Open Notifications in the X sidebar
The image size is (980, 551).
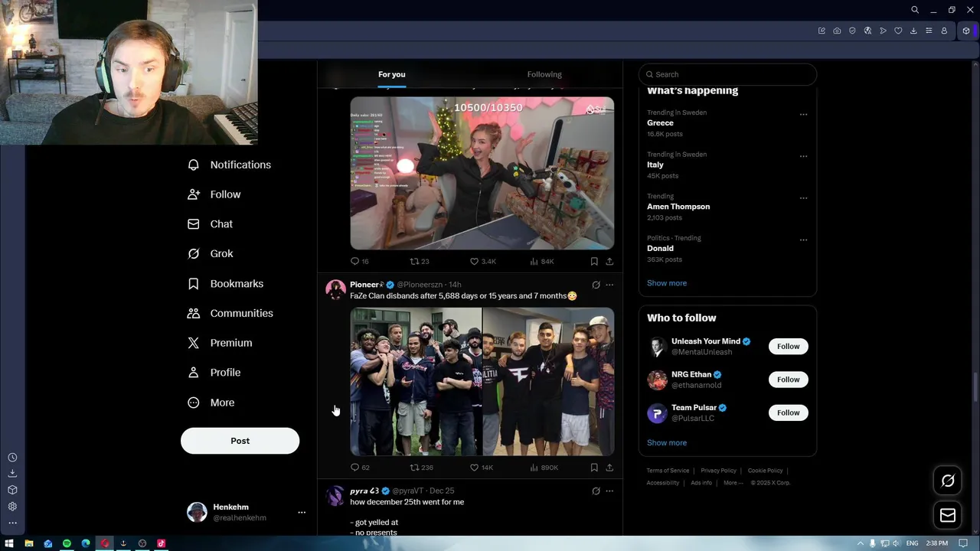point(229,165)
